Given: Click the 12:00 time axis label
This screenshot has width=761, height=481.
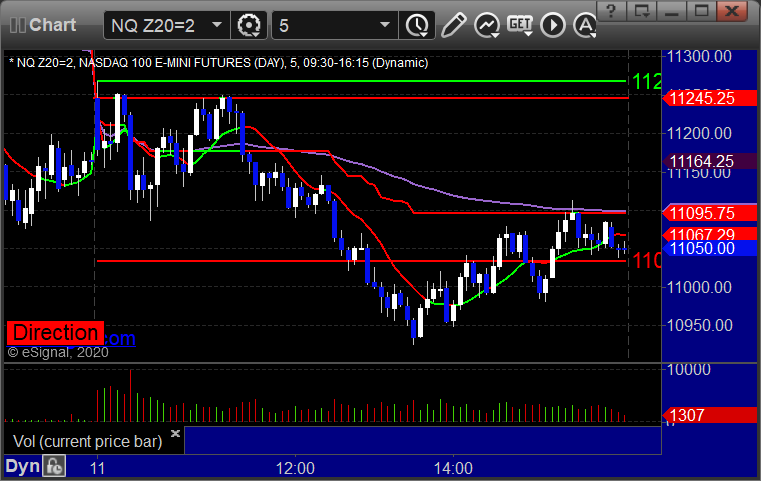Looking at the screenshot, I should pos(295,468).
